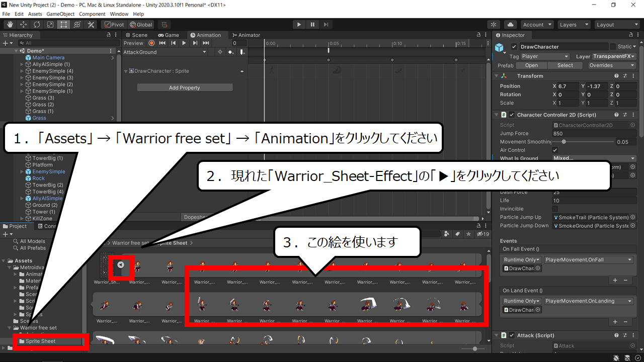This screenshot has height=362, width=644.
Task: Click the Add Property button
Action: (185, 87)
